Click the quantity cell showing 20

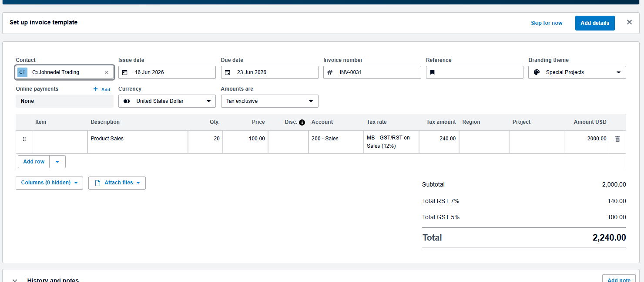(x=205, y=142)
